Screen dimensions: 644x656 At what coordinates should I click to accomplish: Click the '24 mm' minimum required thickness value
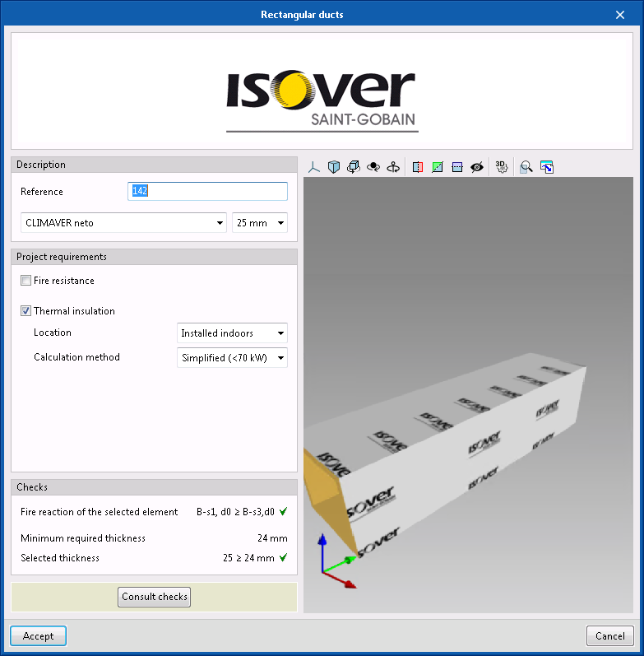[272, 538]
